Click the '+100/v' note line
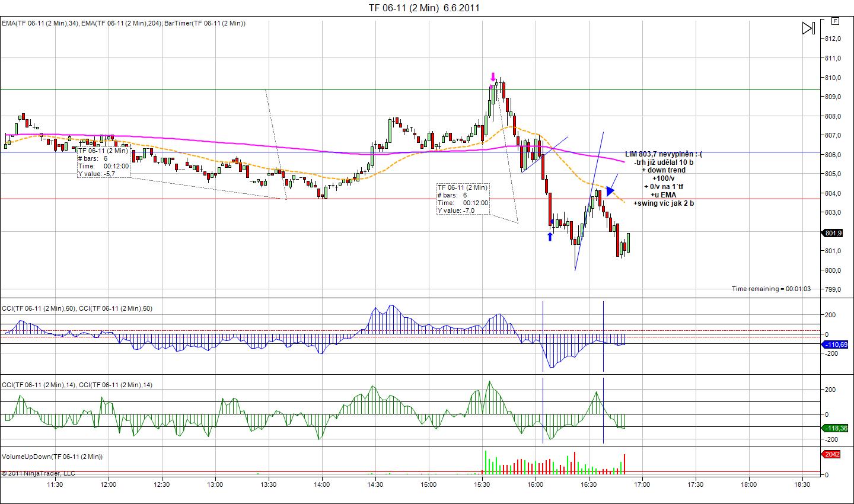 [664, 178]
